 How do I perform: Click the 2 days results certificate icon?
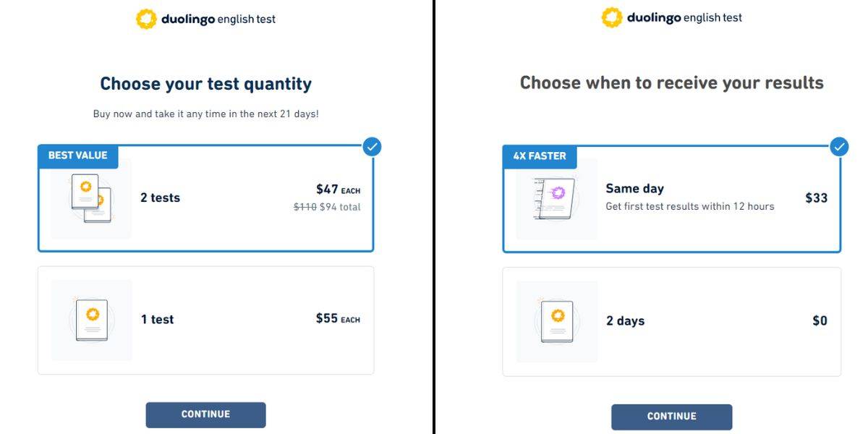pos(557,321)
